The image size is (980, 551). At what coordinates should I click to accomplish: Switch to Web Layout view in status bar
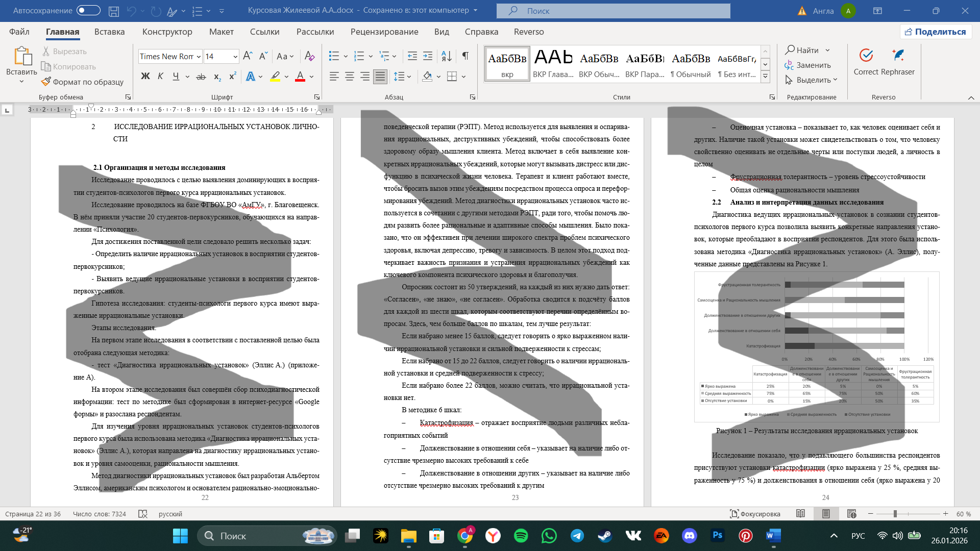[851, 514]
